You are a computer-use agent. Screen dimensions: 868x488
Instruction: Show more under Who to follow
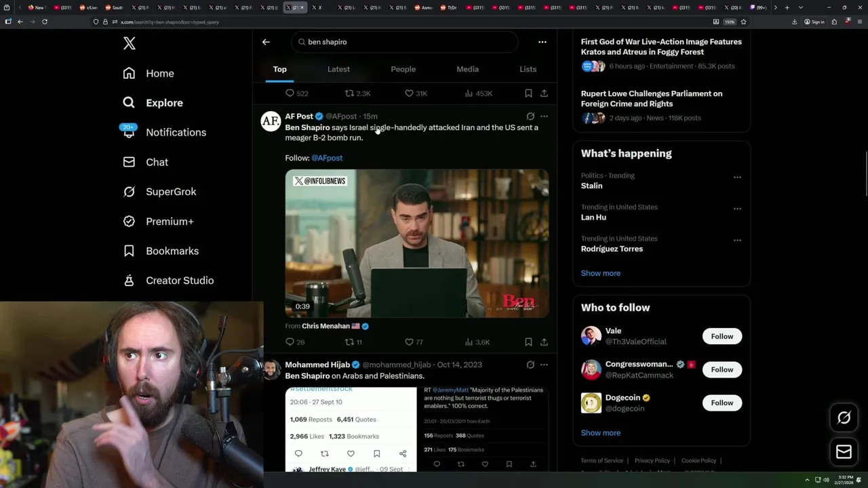(x=601, y=432)
